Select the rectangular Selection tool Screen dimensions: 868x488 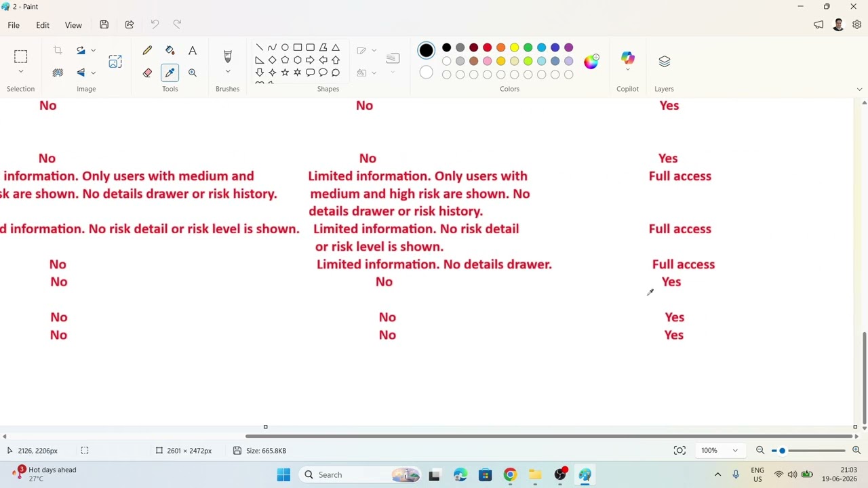(x=20, y=56)
